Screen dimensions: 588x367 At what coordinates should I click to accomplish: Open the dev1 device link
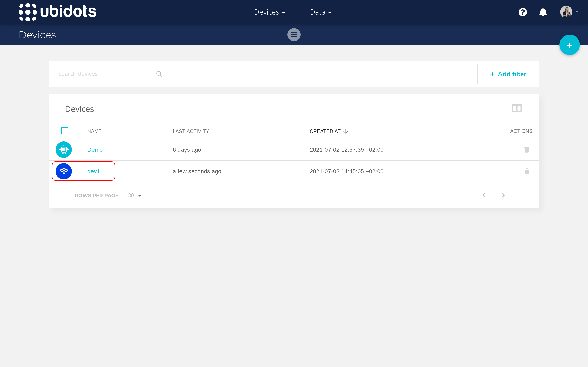[94, 171]
